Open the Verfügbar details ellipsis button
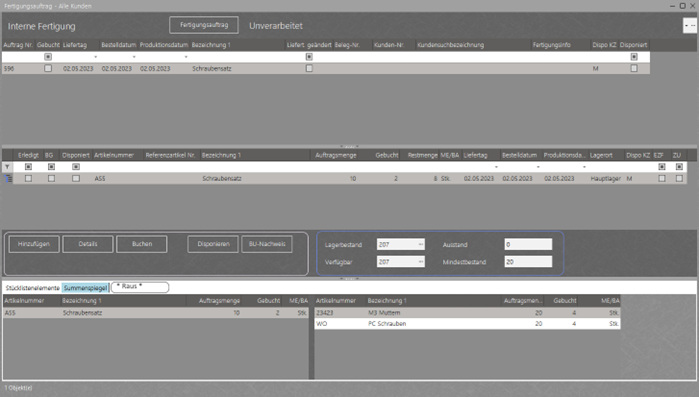The image size is (699, 397). tap(420, 262)
